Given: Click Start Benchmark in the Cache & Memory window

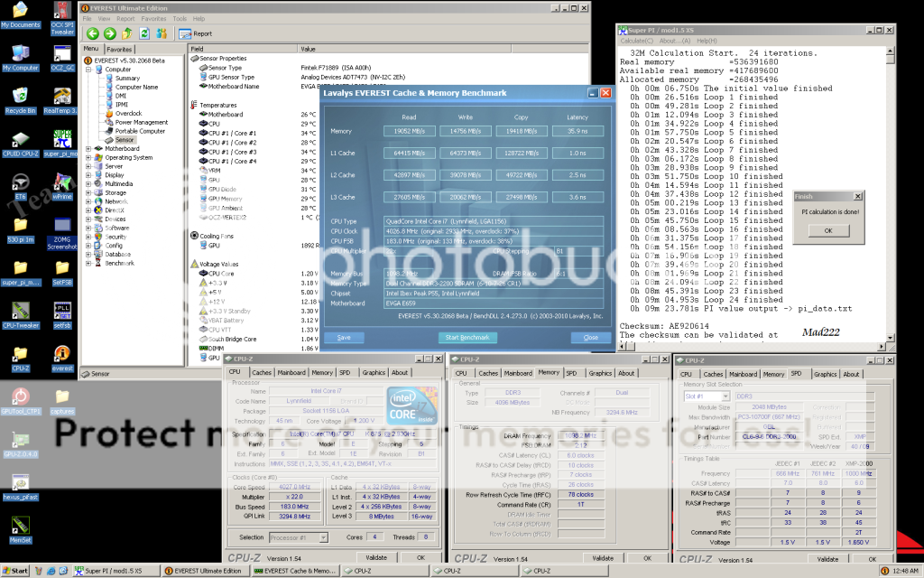Looking at the screenshot, I should coord(467,337).
